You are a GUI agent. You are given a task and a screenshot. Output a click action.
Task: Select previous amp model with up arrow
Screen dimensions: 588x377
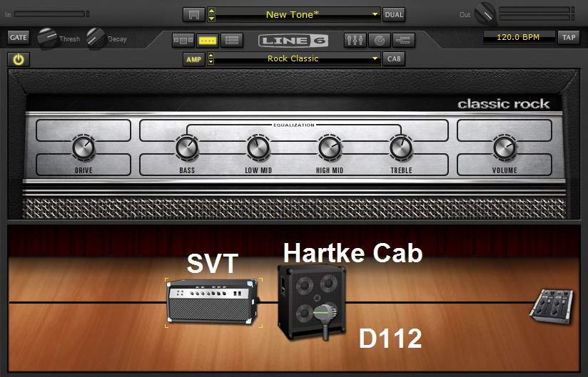tap(211, 56)
